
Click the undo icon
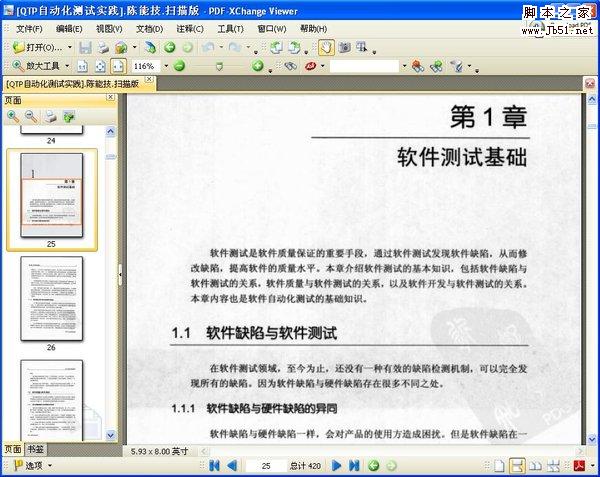point(208,47)
